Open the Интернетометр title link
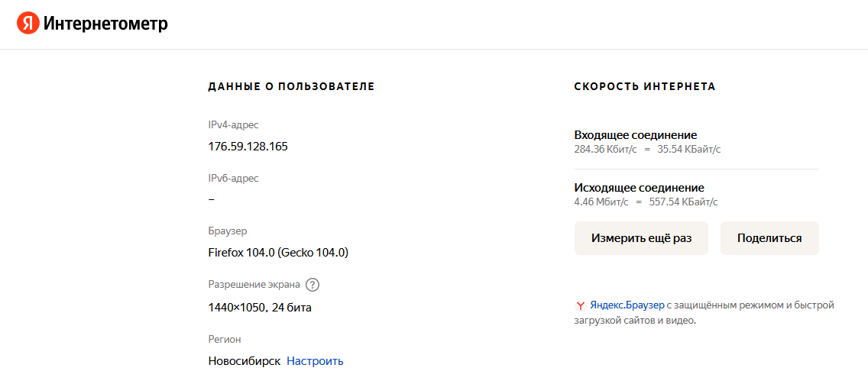 pyautogui.click(x=105, y=24)
